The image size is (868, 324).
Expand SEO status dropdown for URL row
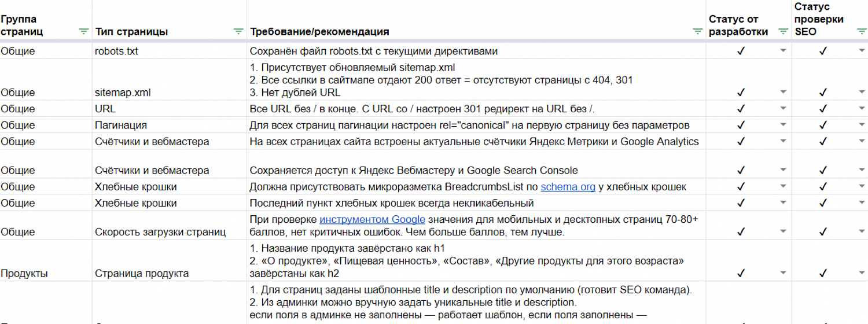coord(860,109)
